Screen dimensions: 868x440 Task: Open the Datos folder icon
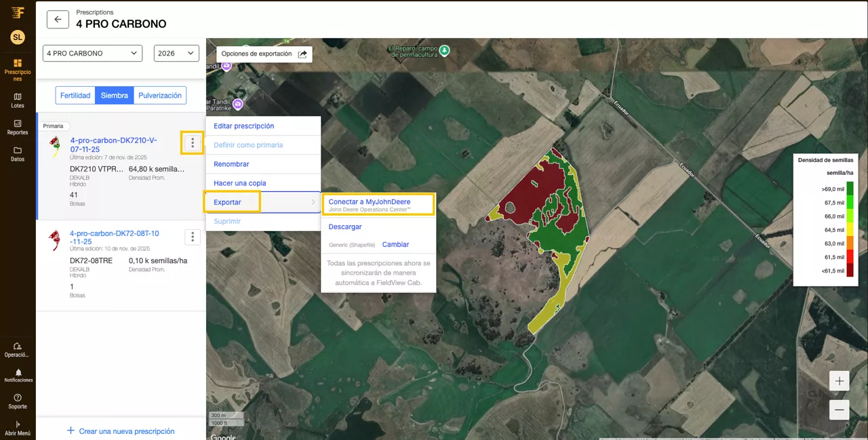[x=18, y=154]
